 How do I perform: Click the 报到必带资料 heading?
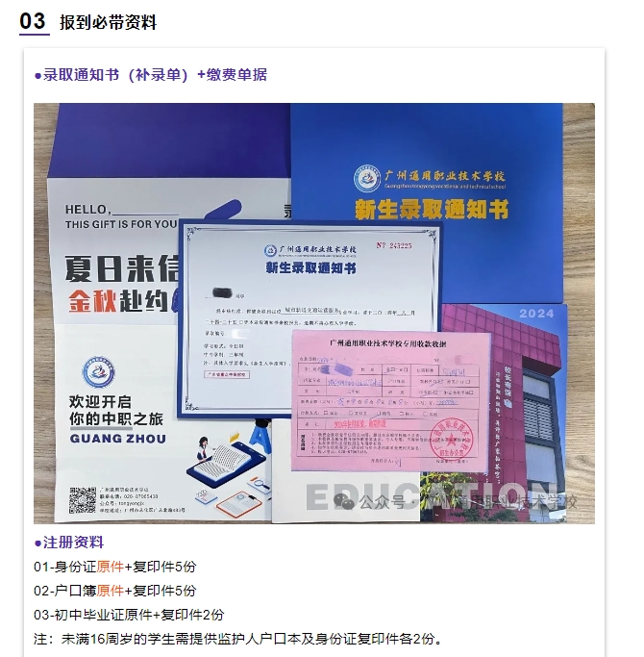pos(108,22)
